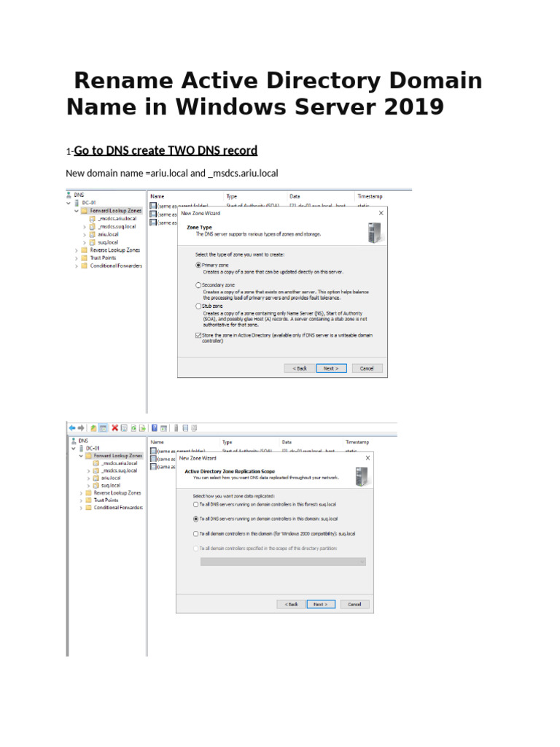Click Cancel in the Replication Scope wizard
The height and width of the screenshot is (747, 560).
coord(355,604)
